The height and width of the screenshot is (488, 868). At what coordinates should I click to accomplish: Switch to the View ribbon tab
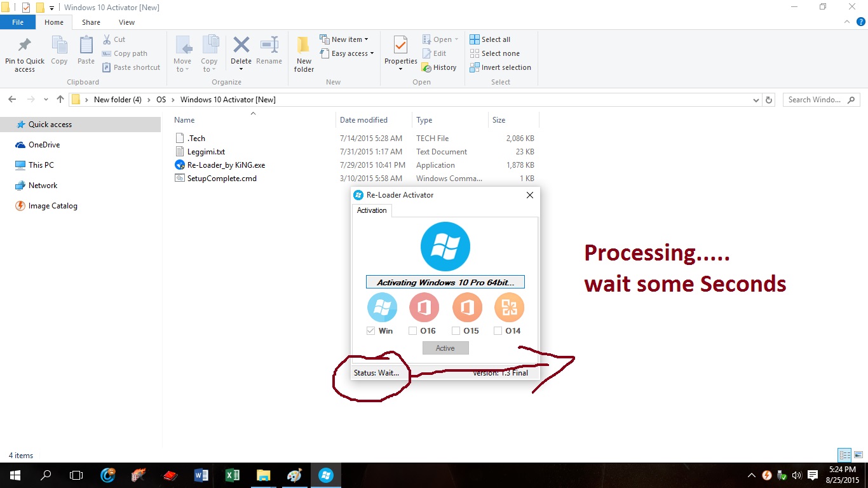pos(126,22)
